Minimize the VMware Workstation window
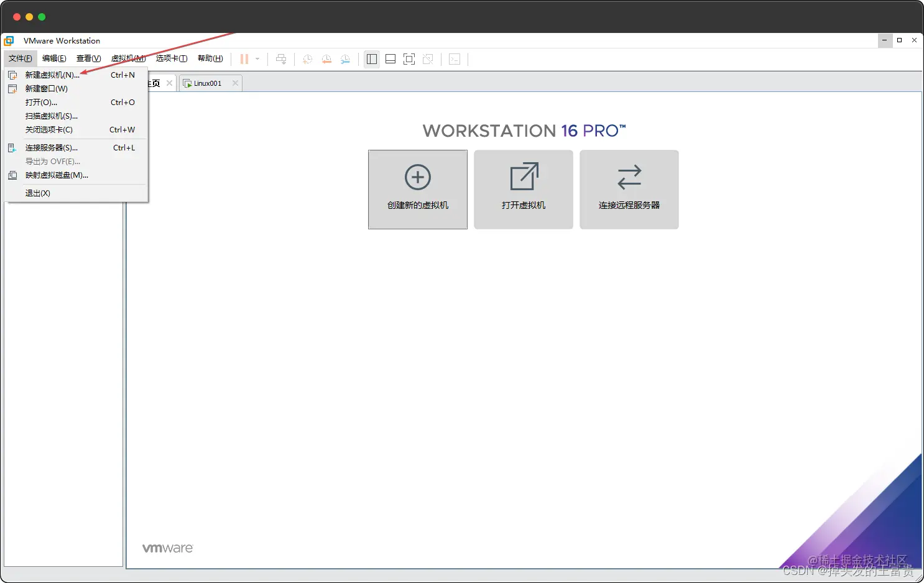The width and height of the screenshot is (924, 583). click(x=884, y=40)
